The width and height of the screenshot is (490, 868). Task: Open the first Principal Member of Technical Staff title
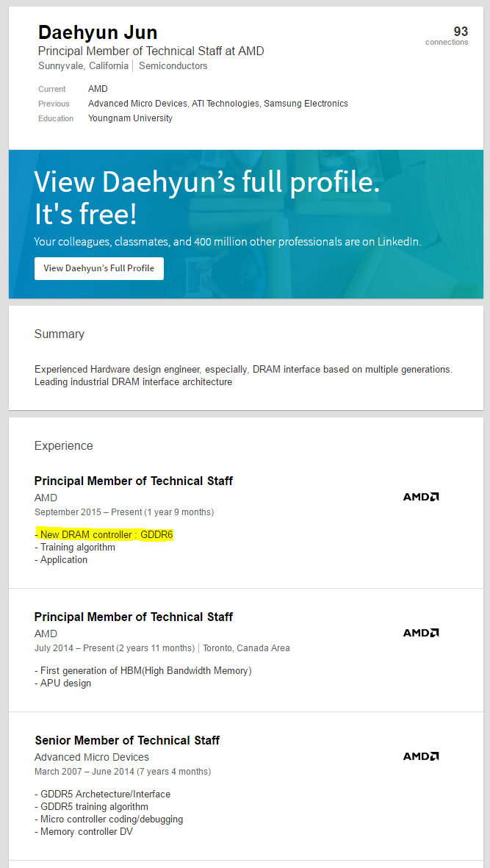click(x=134, y=481)
